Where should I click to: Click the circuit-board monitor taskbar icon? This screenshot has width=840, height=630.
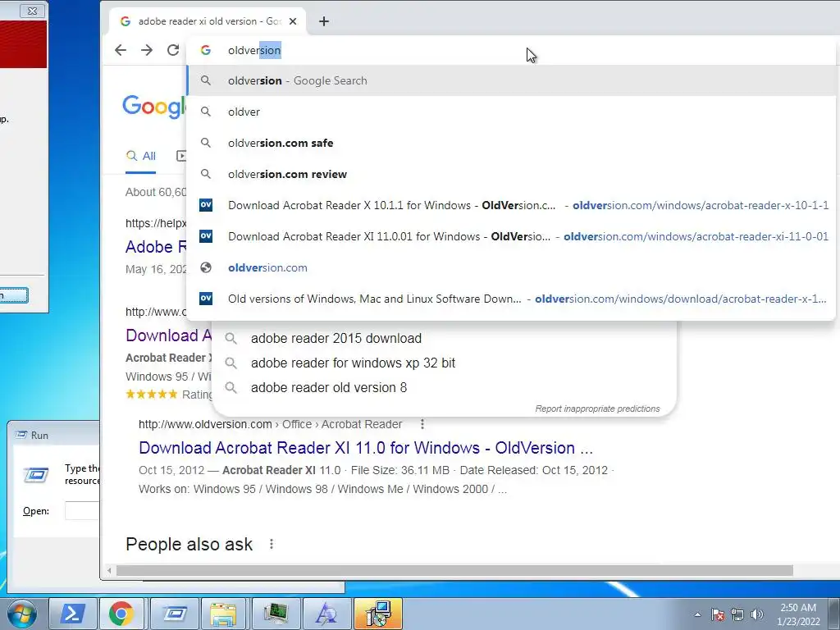[x=276, y=614]
